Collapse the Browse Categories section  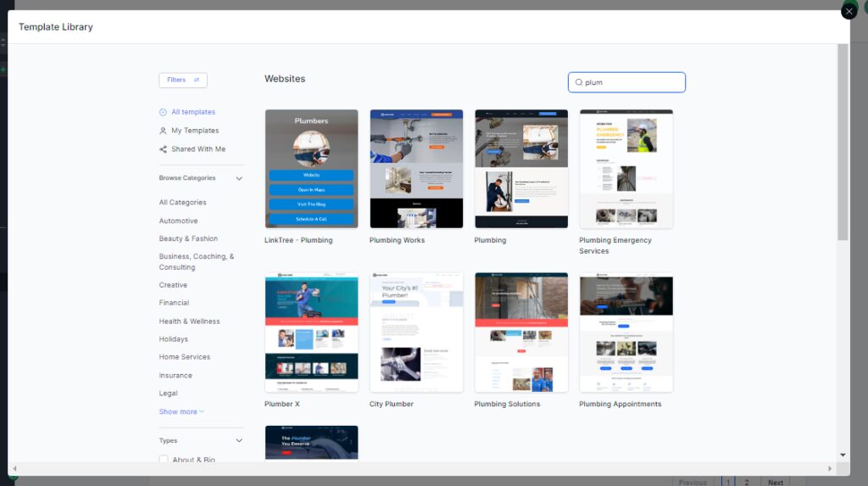pos(239,179)
